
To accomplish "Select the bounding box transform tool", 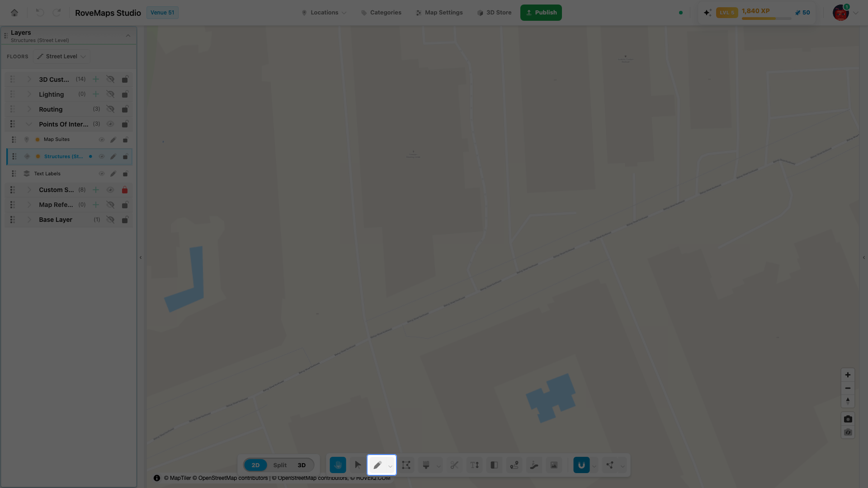I will coord(406,465).
